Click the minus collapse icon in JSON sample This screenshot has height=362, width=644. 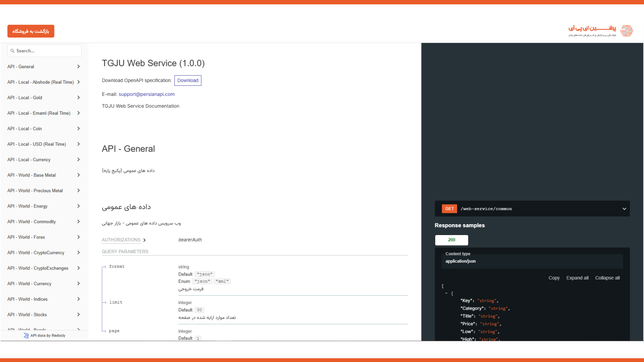point(446,293)
